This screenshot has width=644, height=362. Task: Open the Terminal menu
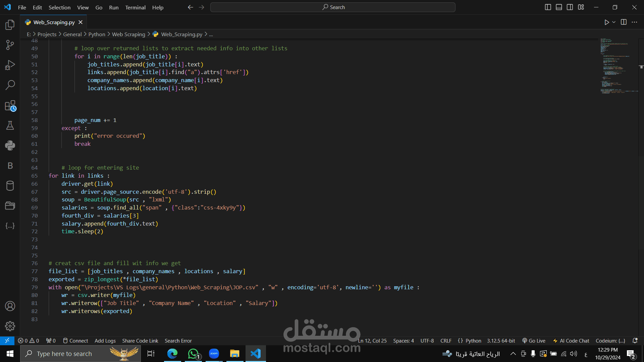pos(135,7)
